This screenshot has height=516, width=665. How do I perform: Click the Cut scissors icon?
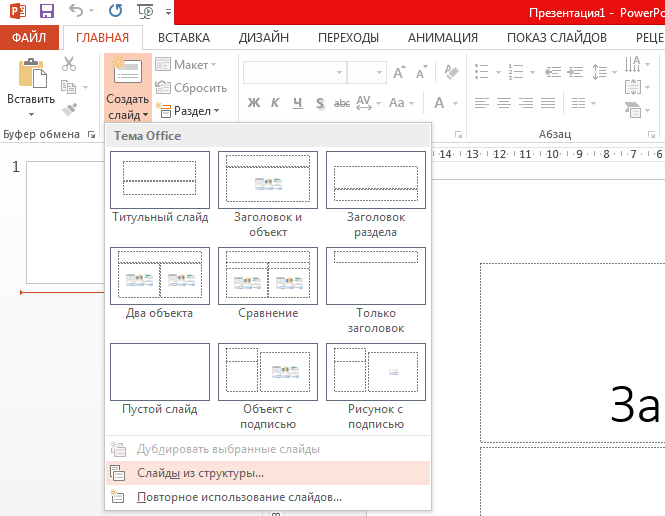(x=69, y=64)
